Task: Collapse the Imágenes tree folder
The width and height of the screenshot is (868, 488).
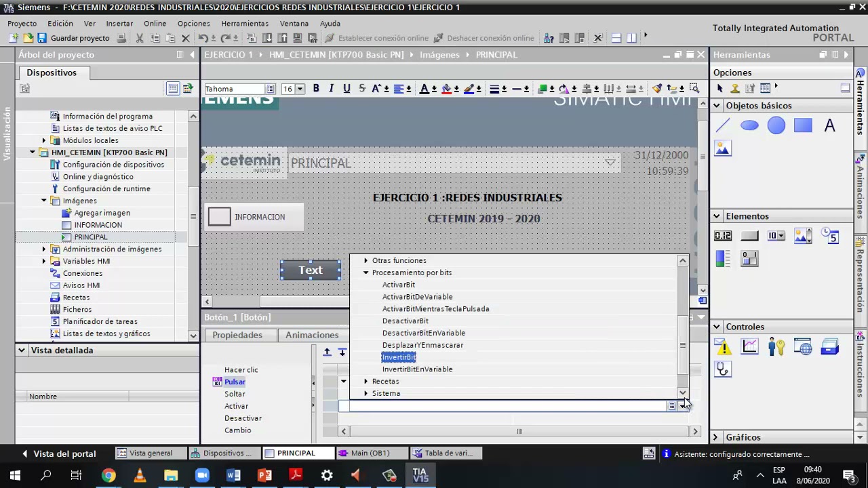Action: tap(44, 201)
